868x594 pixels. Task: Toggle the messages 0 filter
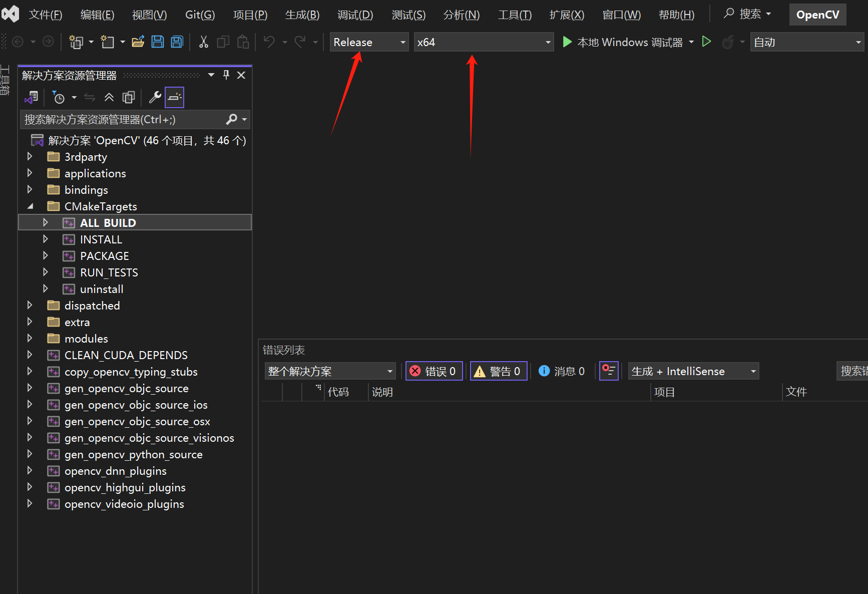coord(561,371)
